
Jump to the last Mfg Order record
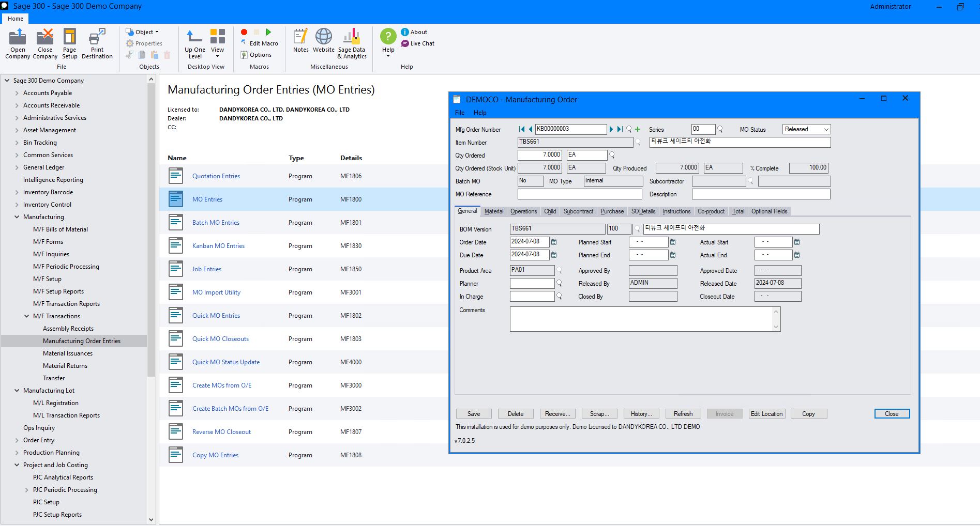pos(620,129)
